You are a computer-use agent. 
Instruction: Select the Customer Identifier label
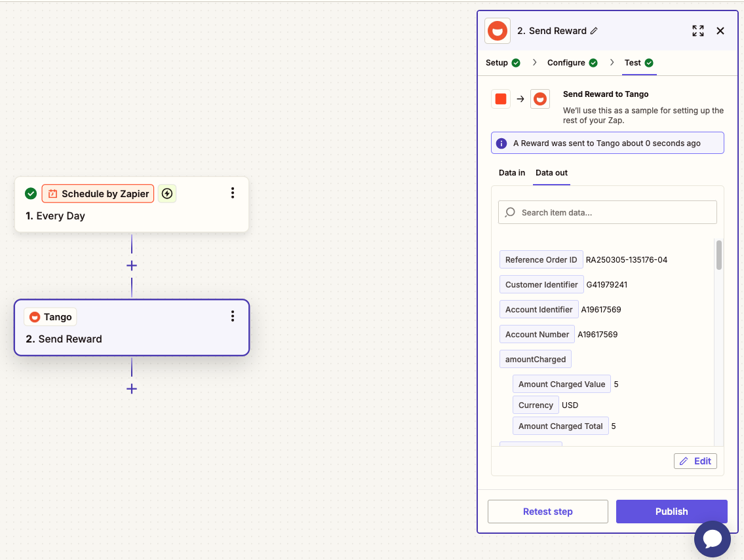[x=541, y=284]
